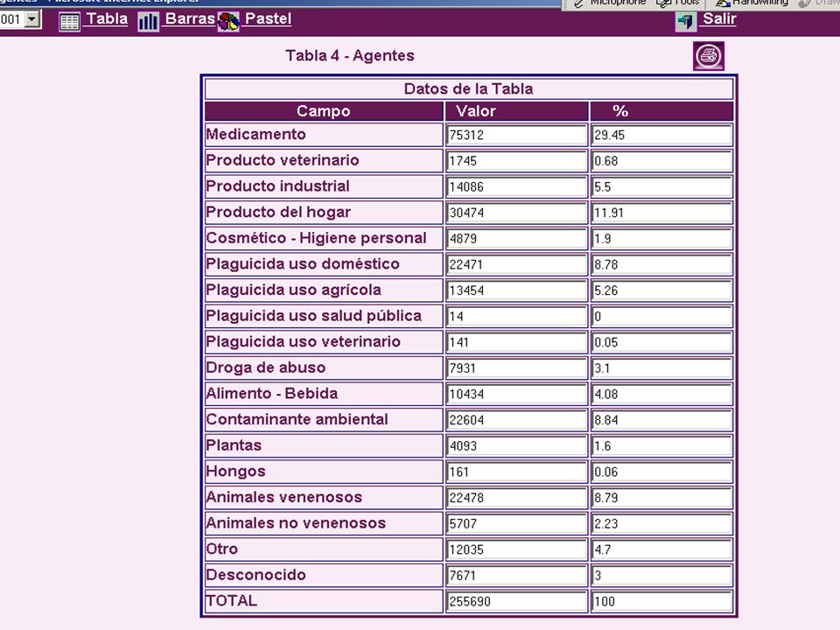Click the Producto industrial percent 5.5
Viewport: 840px width, 630px height.
coord(661,186)
